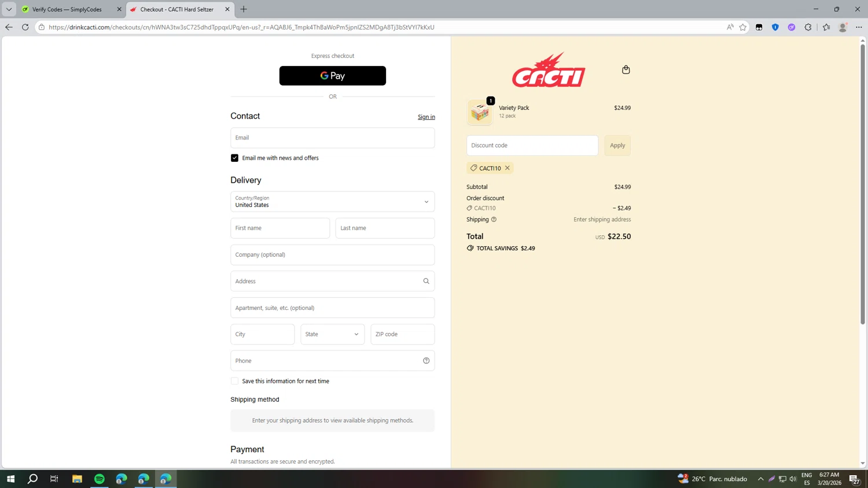
Task: Click the "Variety Pack" product name
Action: tap(514, 108)
